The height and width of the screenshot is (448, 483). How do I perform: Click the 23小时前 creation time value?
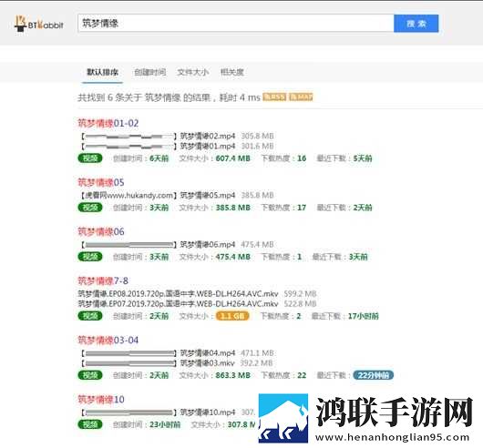tap(165, 424)
